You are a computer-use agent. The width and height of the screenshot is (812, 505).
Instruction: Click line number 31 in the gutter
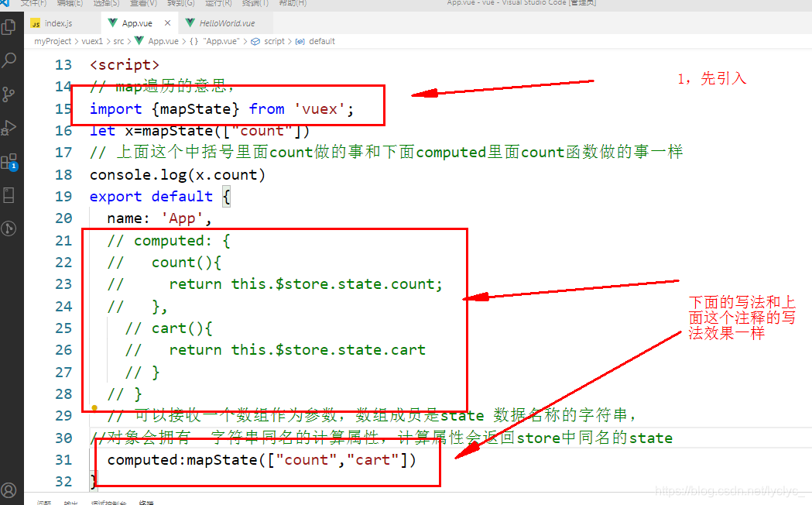pos(63,459)
